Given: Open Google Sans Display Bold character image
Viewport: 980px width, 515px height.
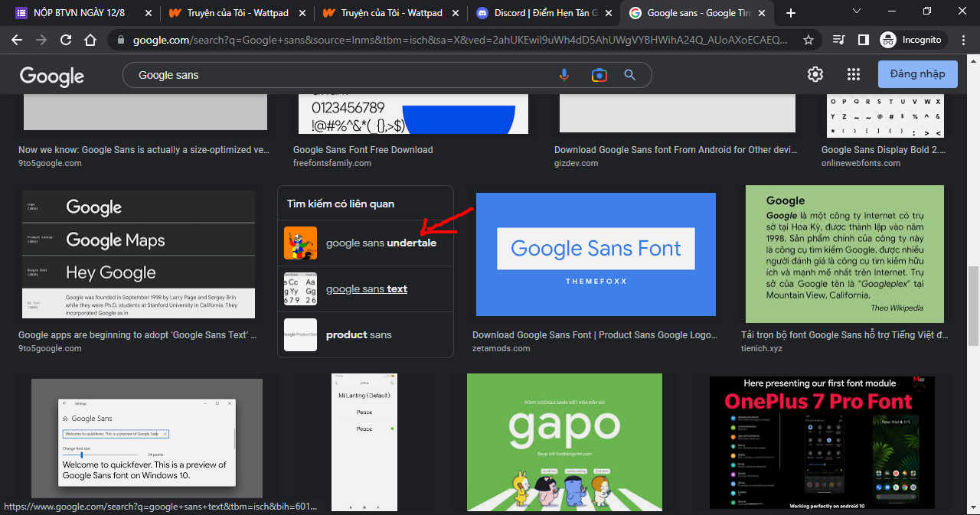Looking at the screenshot, I should point(885,116).
